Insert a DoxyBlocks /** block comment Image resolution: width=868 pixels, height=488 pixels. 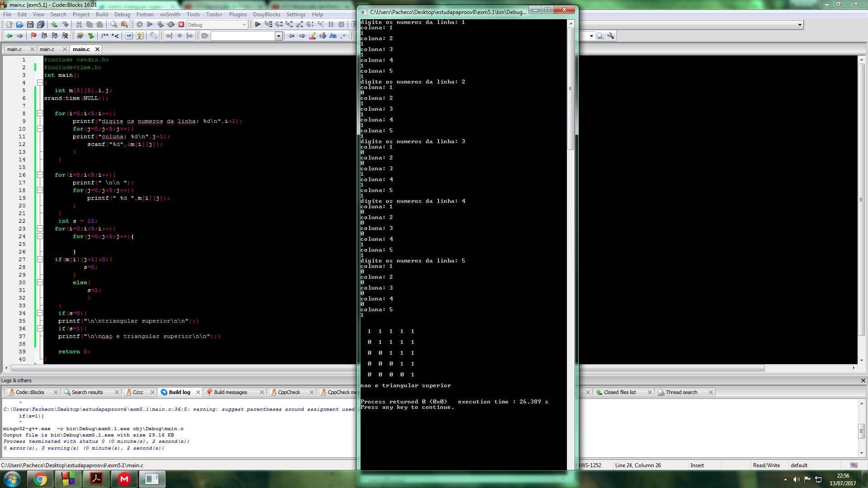(x=105, y=36)
